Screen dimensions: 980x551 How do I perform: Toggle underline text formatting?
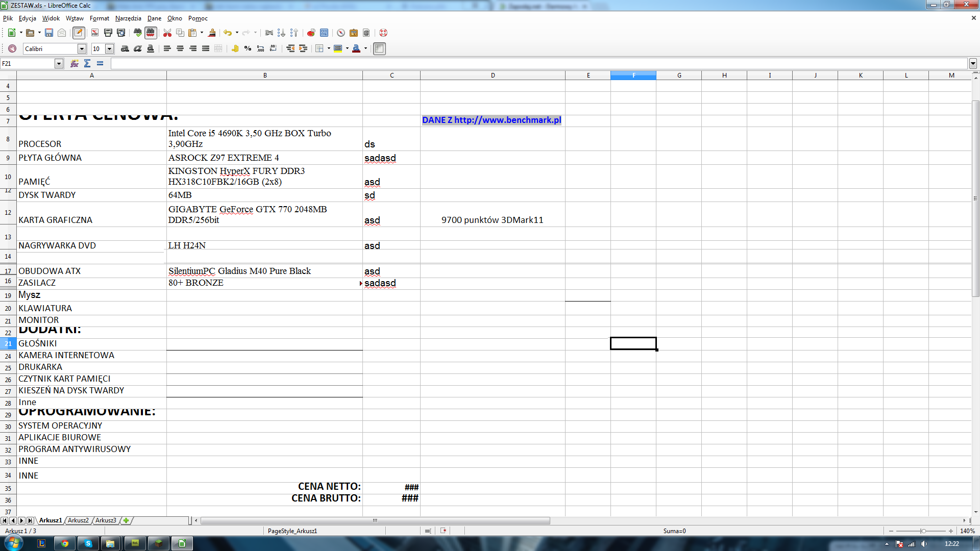tap(150, 48)
